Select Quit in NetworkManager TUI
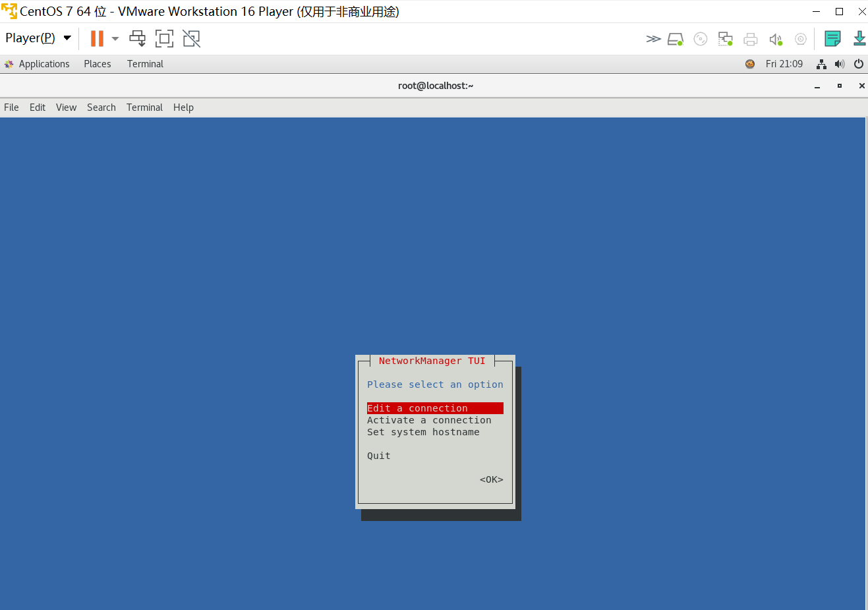 pos(378,455)
